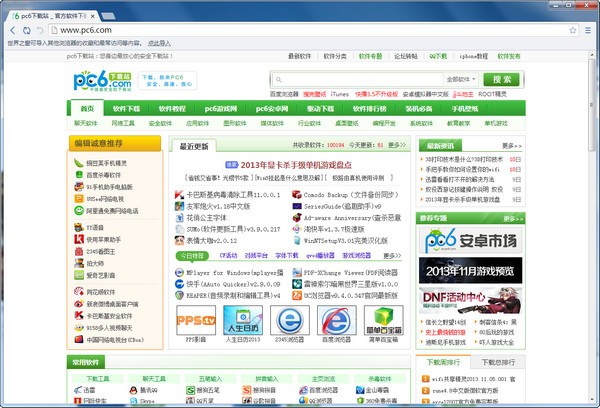Open the browser hamburger menu icon

coord(588,30)
